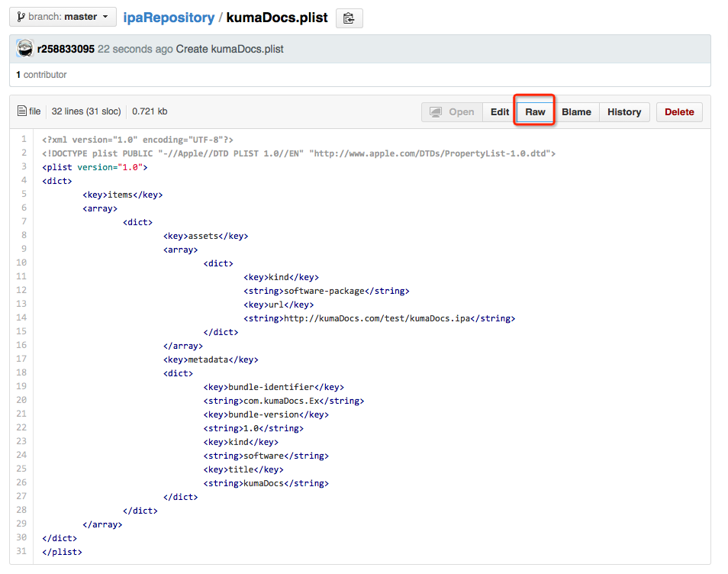Select line number 1 in the gutter

(x=24, y=140)
